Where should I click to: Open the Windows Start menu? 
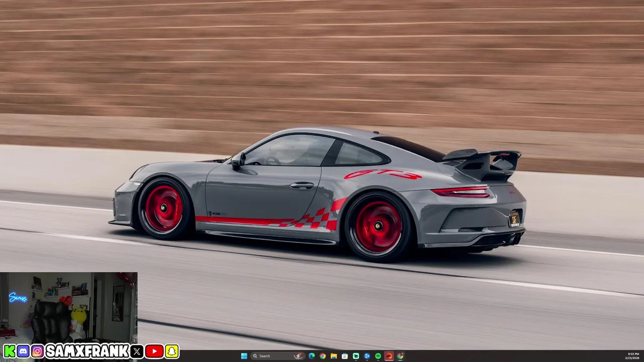click(244, 356)
